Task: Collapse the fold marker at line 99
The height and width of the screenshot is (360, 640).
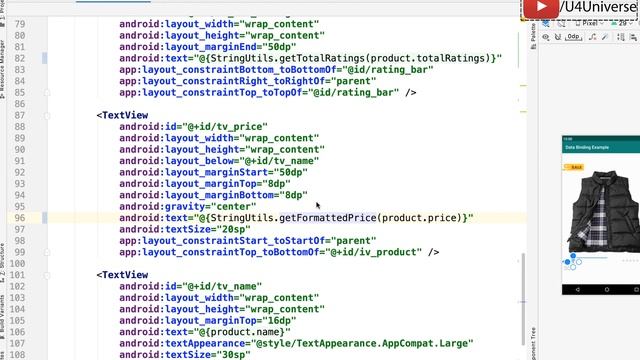Action: (47, 252)
